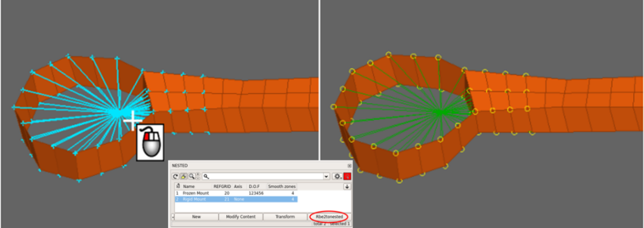The image size is (644, 228).
Task: Open the gear settings dropdown
Action: coord(338,176)
